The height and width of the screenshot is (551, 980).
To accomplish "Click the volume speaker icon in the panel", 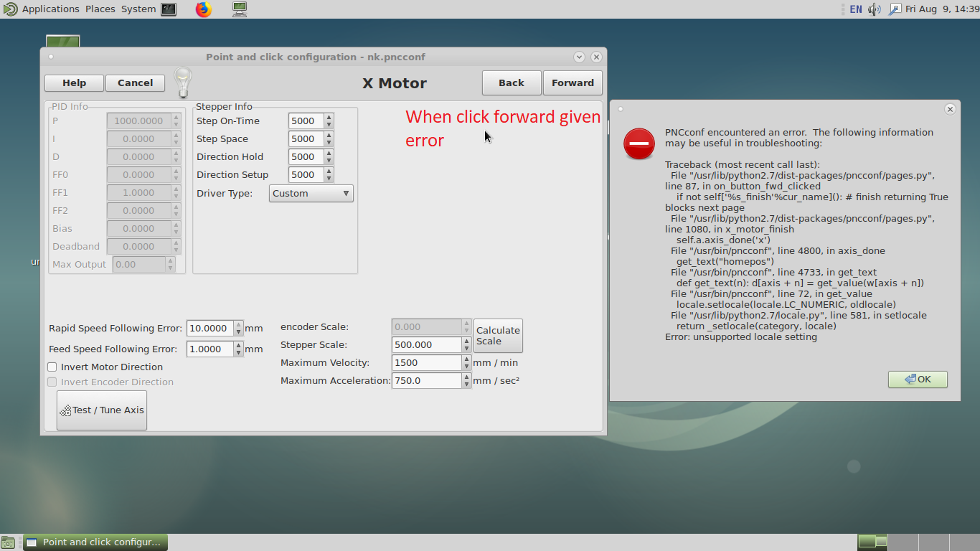I will [874, 9].
